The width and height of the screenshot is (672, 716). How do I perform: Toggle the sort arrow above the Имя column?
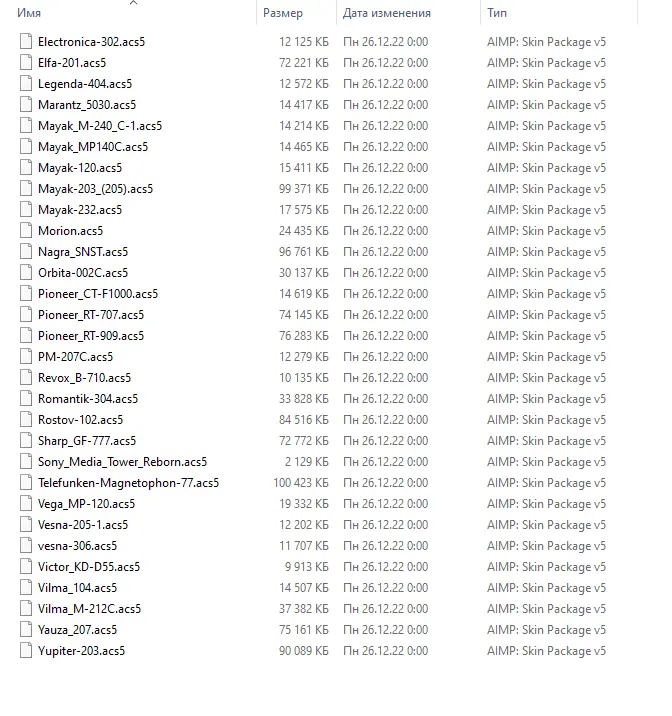[x=133, y=3]
